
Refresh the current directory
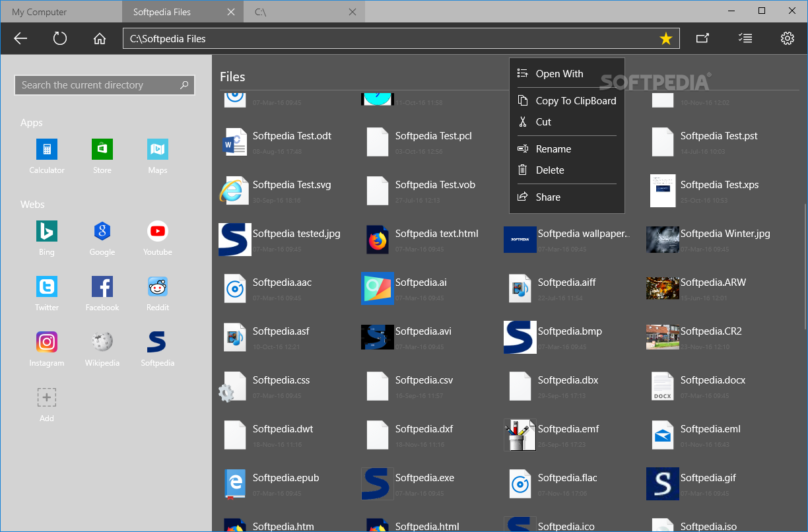click(x=60, y=38)
